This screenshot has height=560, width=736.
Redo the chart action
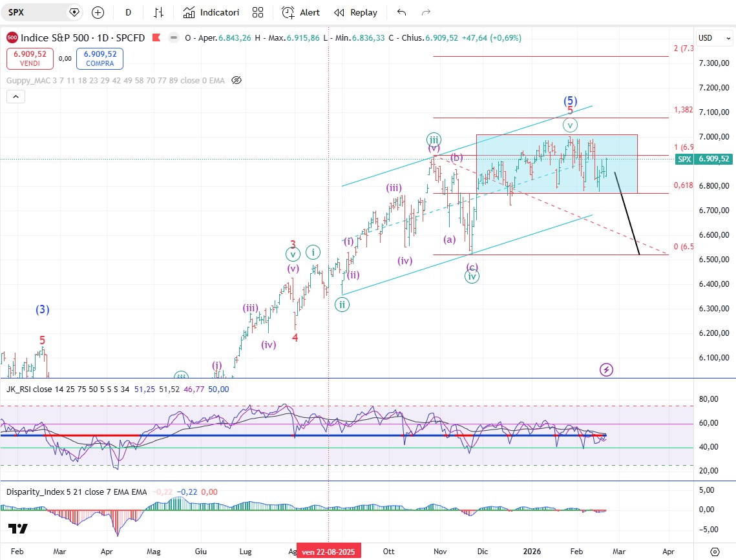426,13
